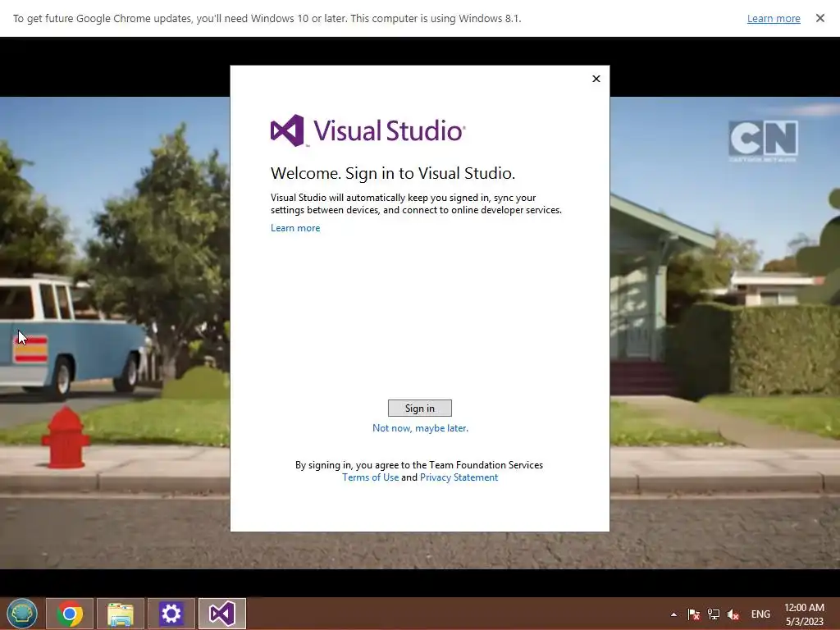Open Action Center flag icon
This screenshot has height=630, width=840.
click(x=694, y=614)
